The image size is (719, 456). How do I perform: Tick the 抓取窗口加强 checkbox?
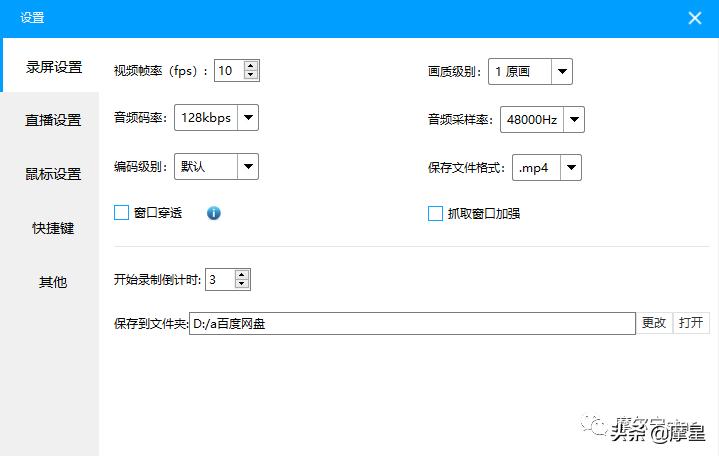click(x=435, y=213)
